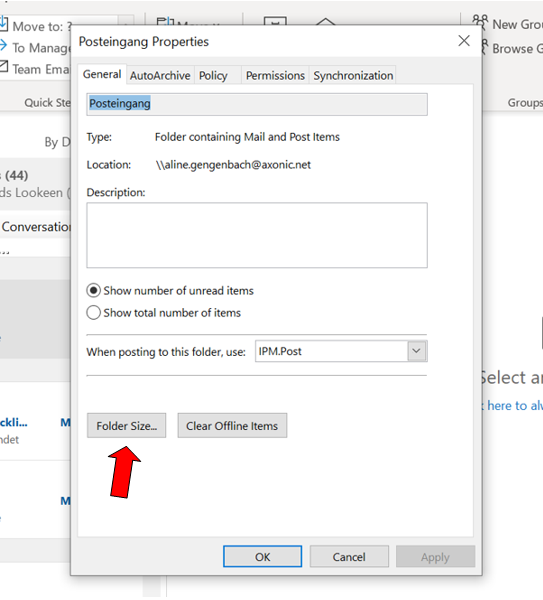Close the Posteingang Properties dialog
This screenshot has width=543, height=600.
(x=464, y=41)
